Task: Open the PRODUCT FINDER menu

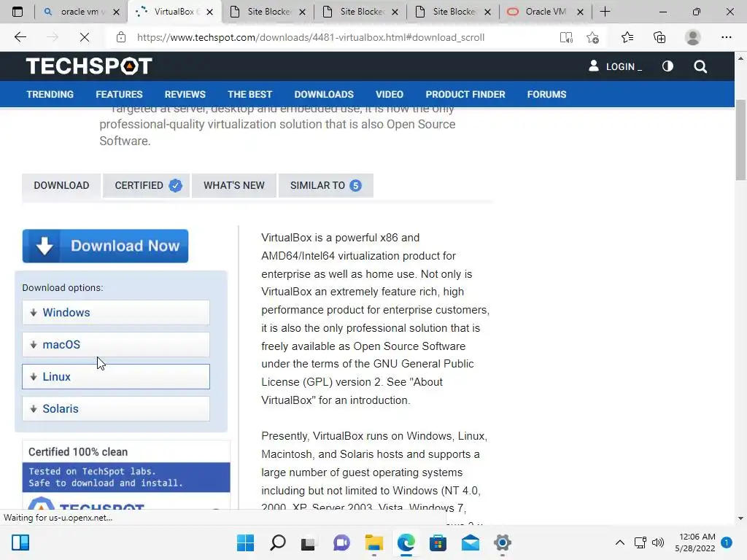Action: pos(465,94)
